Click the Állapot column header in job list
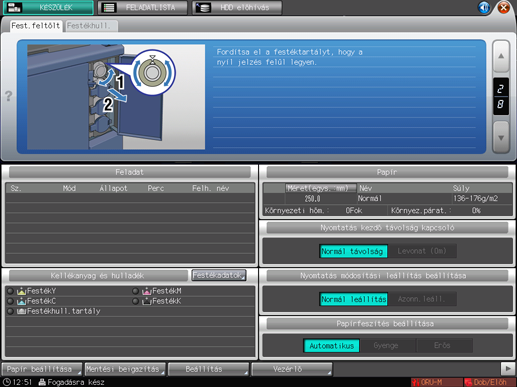The width and height of the screenshot is (517, 387). pyautogui.click(x=113, y=188)
